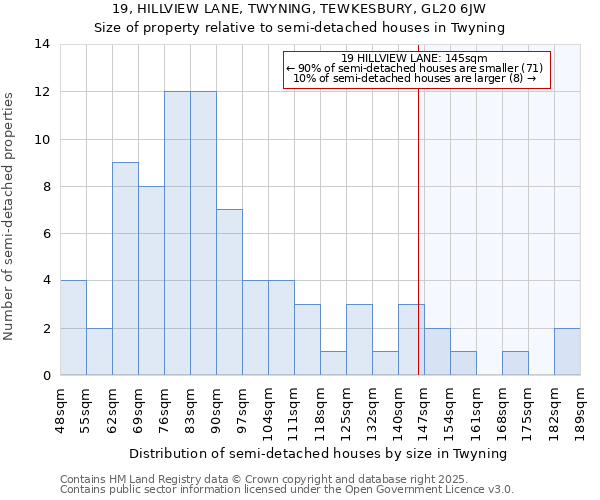Click the y-axis tick label '0'

coord(47,376)
